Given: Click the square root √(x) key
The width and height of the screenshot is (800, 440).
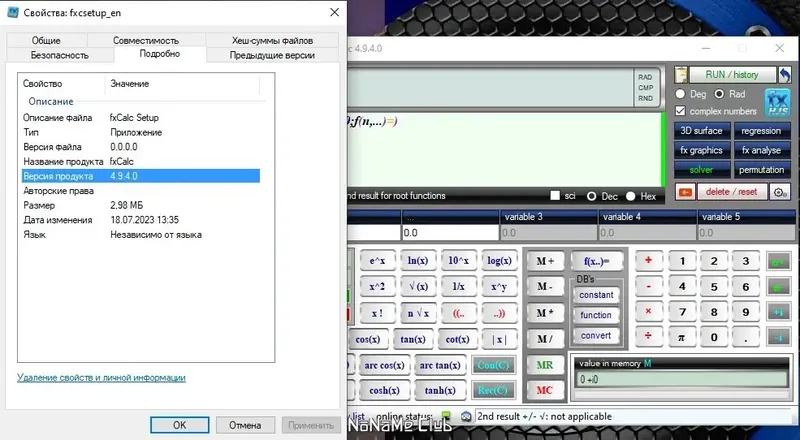Looking at the screenshot, I should click(418, 286).
